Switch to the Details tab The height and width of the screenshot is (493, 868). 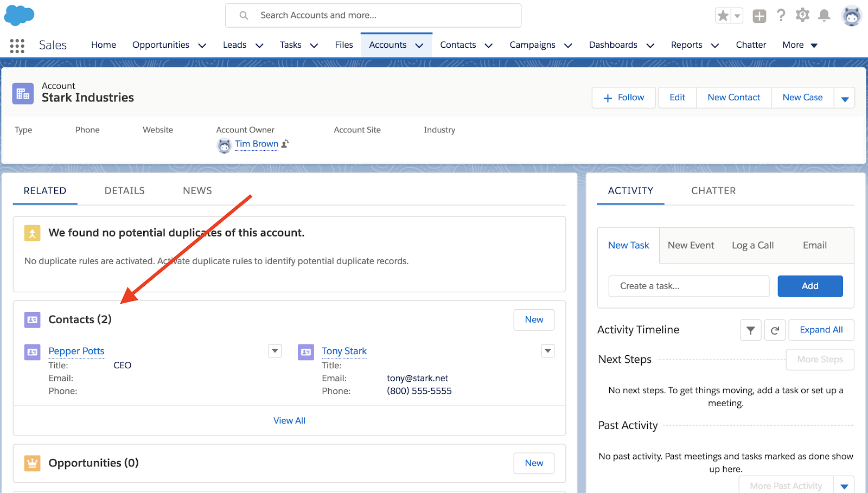pos(124,191)
